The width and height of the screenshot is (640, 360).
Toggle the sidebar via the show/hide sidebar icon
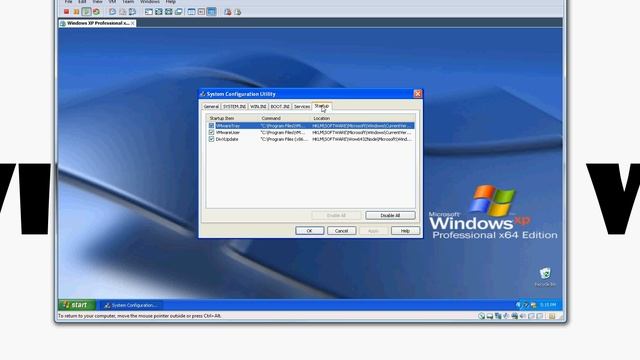click(x=149, y=12)
